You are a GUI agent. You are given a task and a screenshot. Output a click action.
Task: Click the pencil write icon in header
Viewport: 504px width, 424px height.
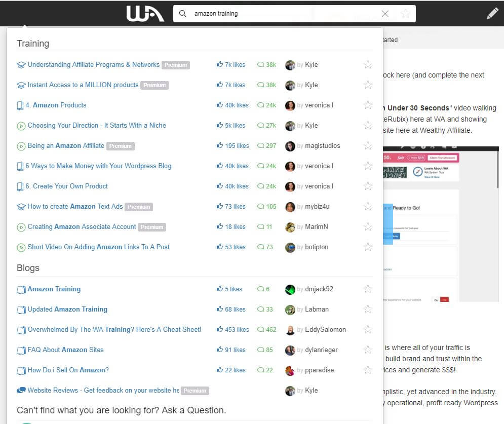(492, 14)
